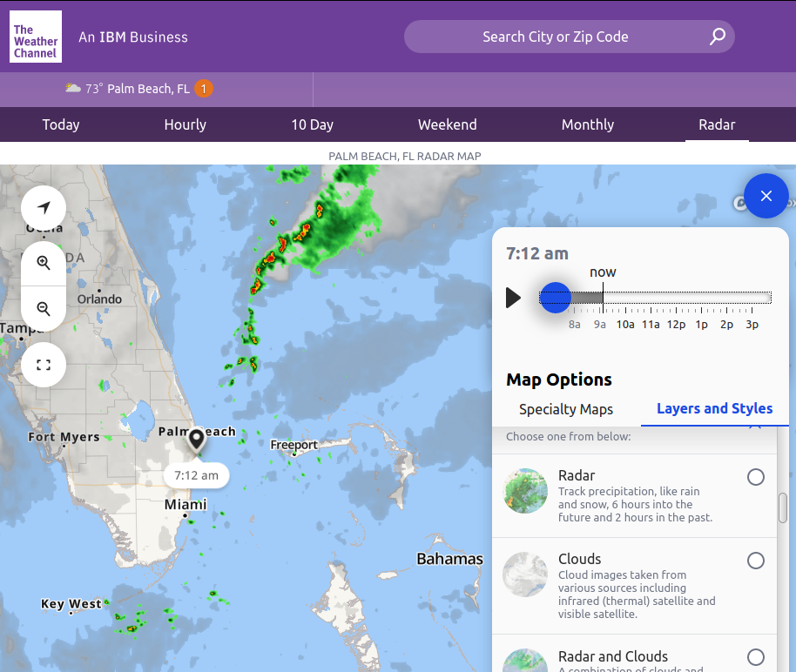Jump timeline to 10a

pyautogui.click(x=625, y=325)
